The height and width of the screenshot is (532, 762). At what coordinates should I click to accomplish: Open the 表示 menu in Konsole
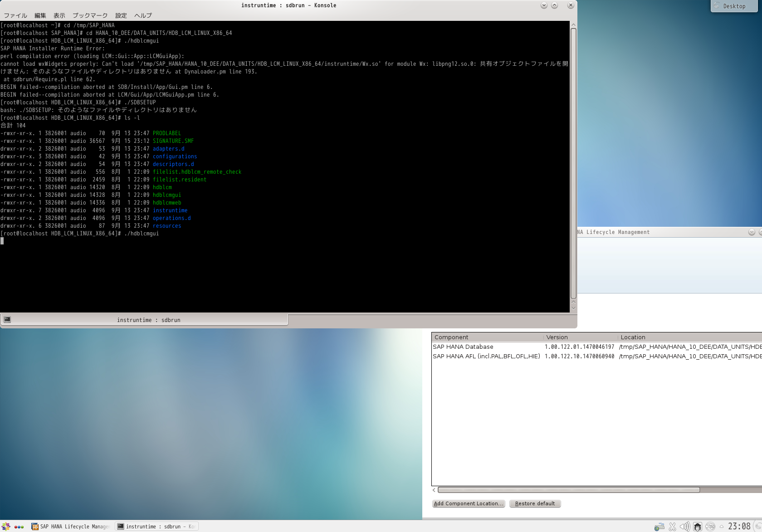pos(59,15)
